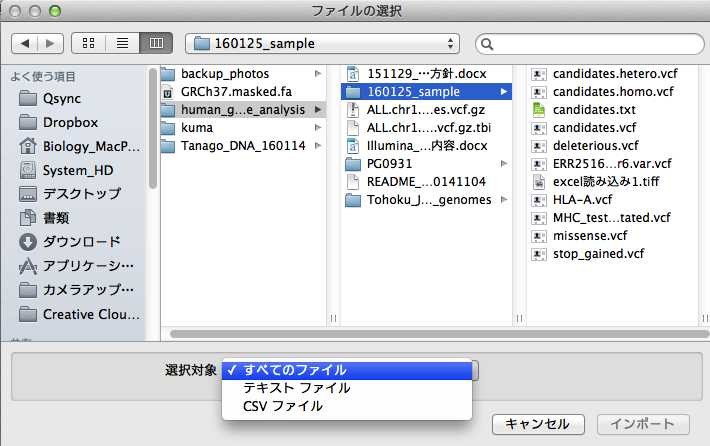Choose すべてのファイル in file type menu
The height and width of the screenshot is (446, 710).
tap(347, 370)
